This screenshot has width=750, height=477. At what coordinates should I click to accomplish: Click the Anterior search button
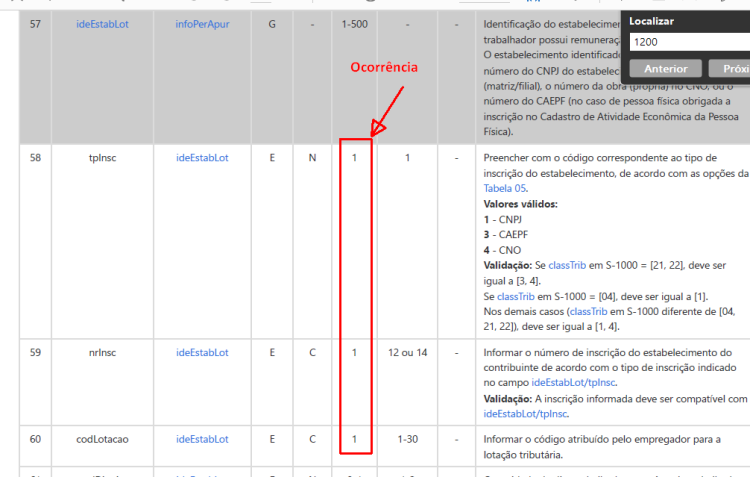[665, 68]
